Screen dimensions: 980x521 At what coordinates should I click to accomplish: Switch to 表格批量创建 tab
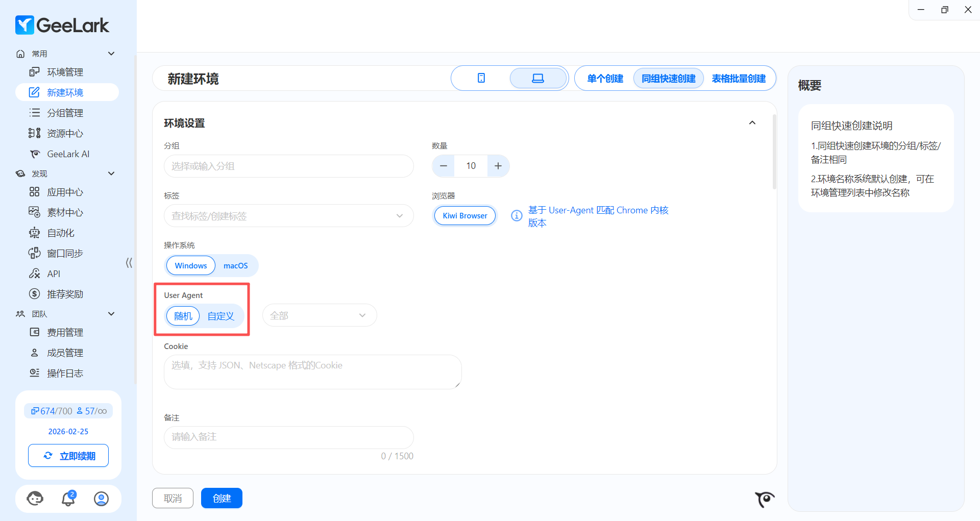[x=739, y=79]
